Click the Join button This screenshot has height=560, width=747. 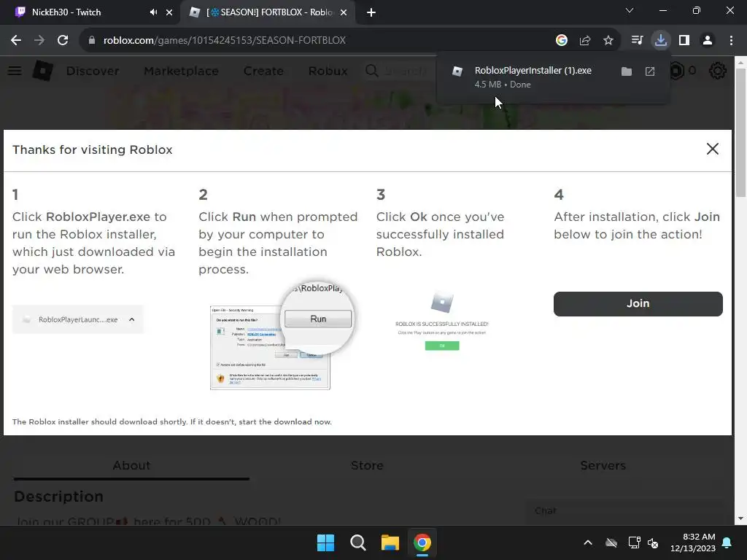tap(638, 304)
